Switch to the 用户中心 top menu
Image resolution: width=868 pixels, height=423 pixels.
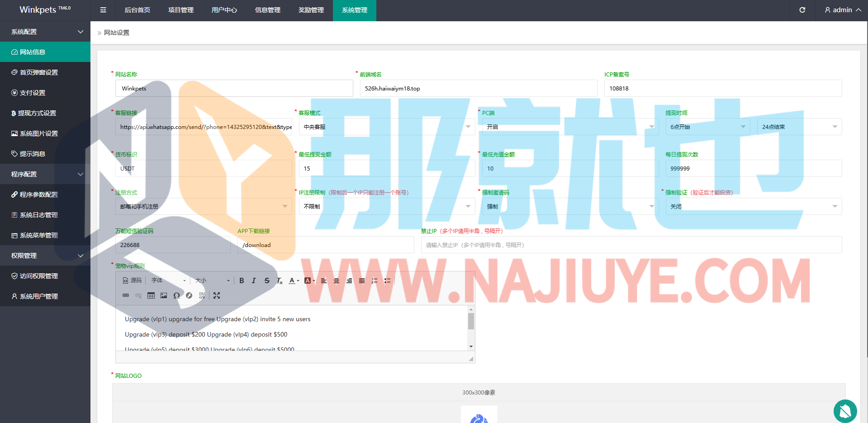(x=224, y=10)
